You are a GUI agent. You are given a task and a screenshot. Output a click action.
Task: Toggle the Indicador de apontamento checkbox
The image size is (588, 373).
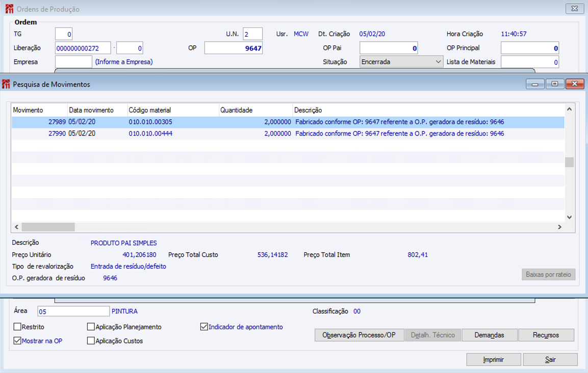coord(204,327)
